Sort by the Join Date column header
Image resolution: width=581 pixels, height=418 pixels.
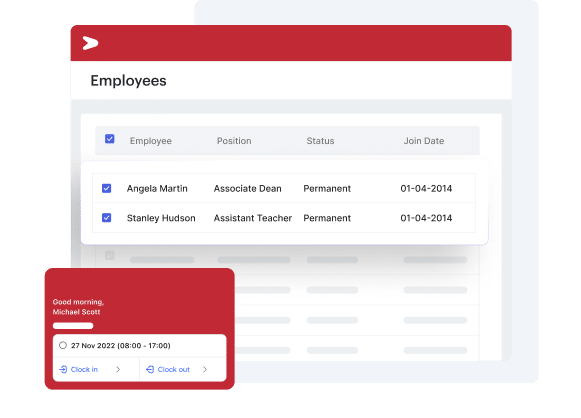[424, 141]
